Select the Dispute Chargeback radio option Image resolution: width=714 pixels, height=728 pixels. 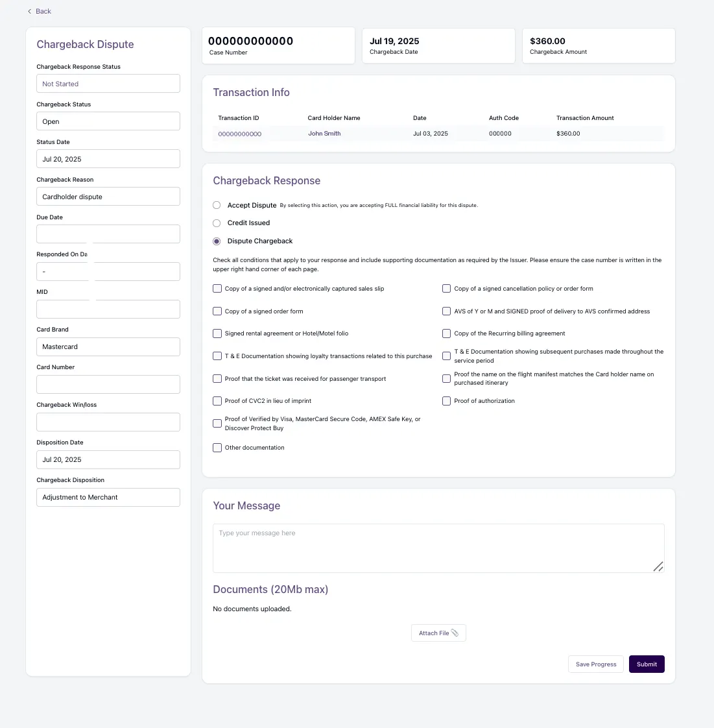coord(217,241)
